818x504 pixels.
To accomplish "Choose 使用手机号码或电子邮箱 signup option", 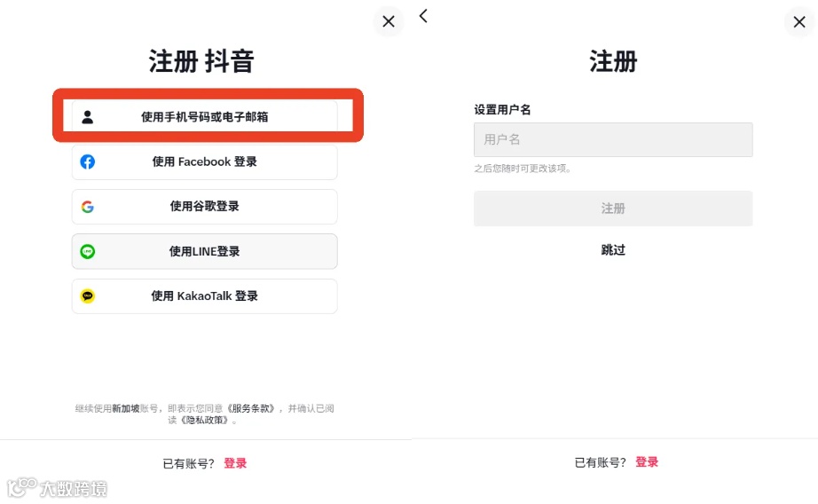I will (204, 117).
